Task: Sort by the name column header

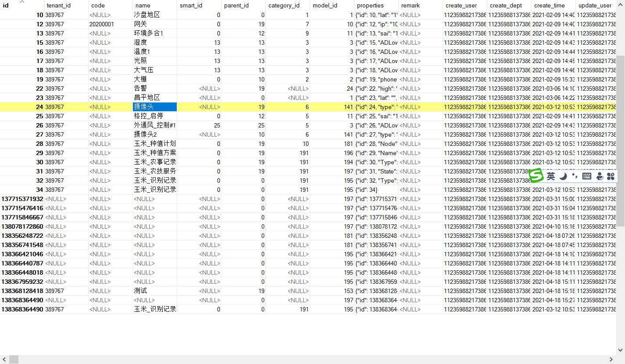Action: click(x=144, y=5)
